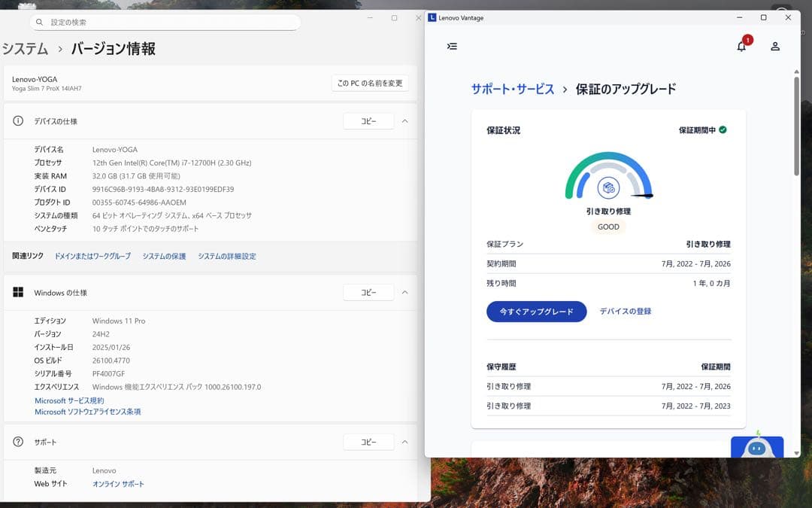Collapse the デバイスの仕様 section
Viewport: 812px width, 508px height.
404,120
